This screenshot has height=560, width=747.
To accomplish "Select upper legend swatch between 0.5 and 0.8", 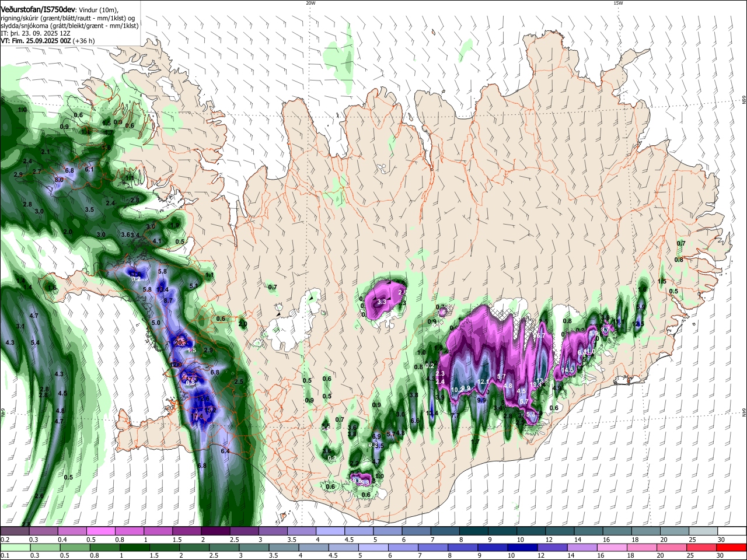I will click(x=100, y=531).
